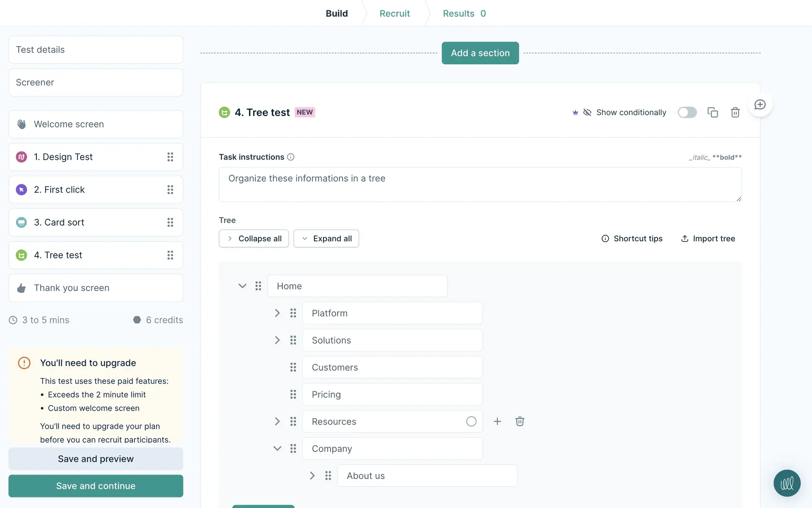Screen dimensions: 812x508
Task: Duplicate the Tree test section
Action: click(713, 112)
